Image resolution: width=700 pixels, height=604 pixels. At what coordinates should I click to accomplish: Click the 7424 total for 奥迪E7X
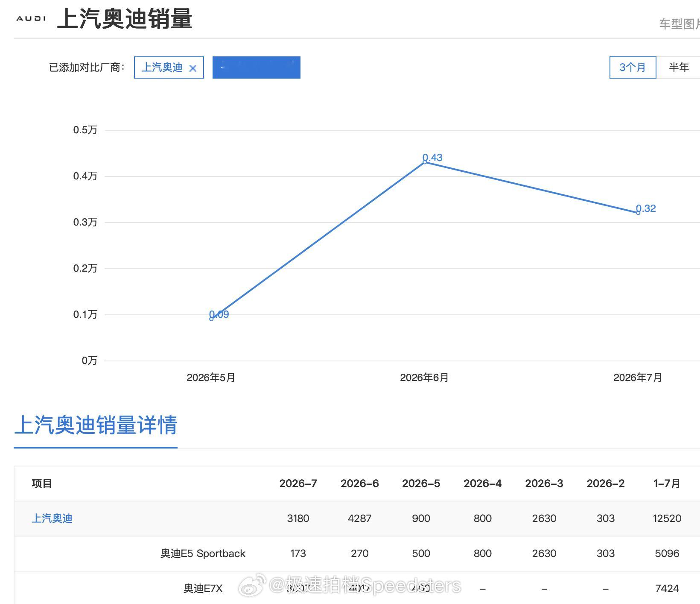[x=667, y=589]
